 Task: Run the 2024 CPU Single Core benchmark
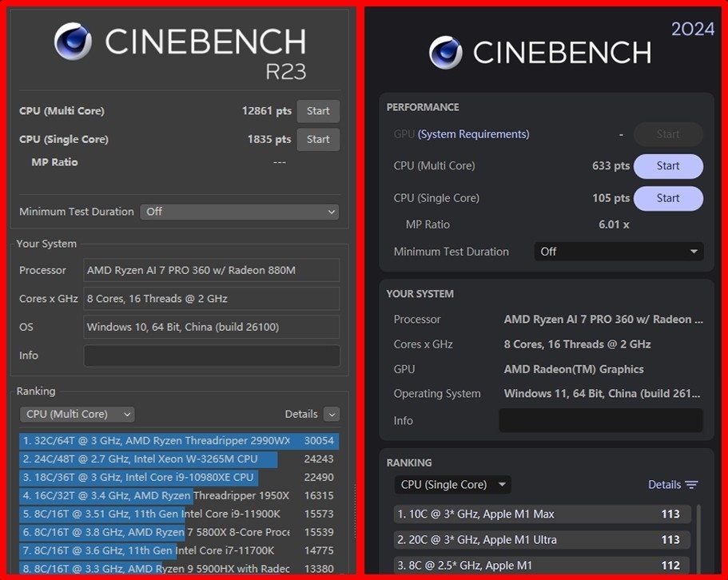pos(668,198)
